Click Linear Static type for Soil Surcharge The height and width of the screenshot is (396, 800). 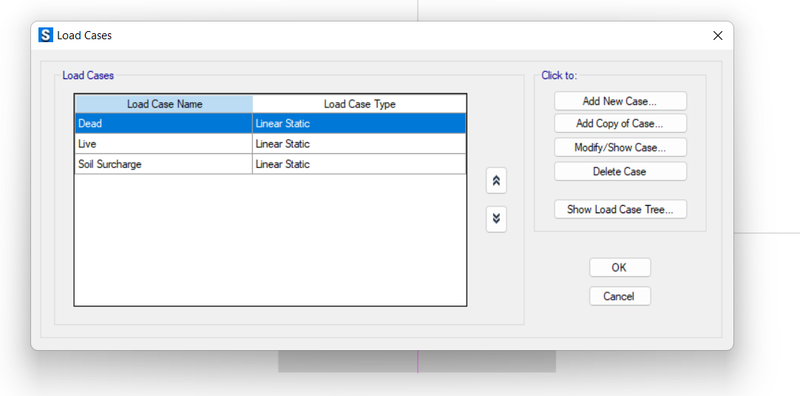[x=359, y=164]
